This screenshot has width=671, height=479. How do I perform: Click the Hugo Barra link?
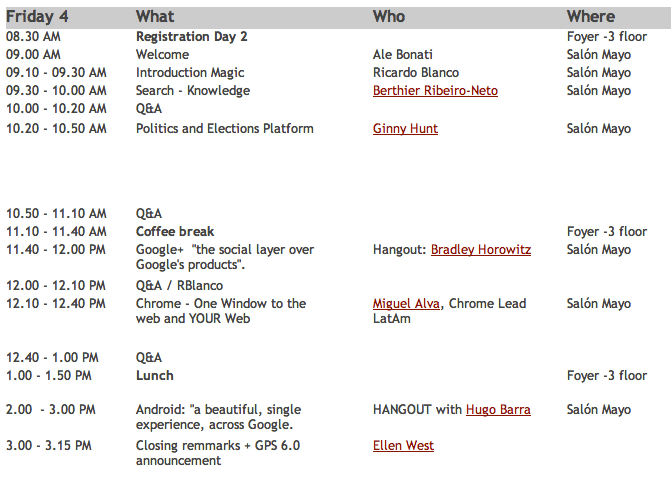[x=498, y=410]
